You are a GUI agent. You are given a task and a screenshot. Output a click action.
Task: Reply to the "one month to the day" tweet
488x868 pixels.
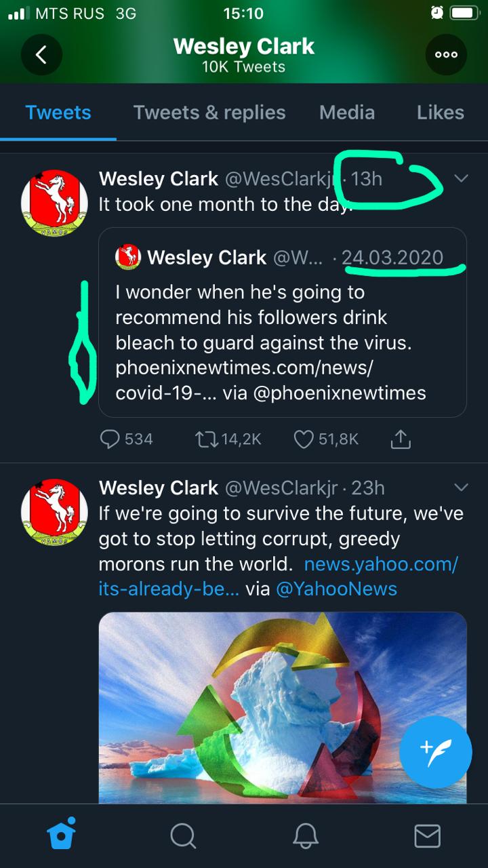[110, 439]
